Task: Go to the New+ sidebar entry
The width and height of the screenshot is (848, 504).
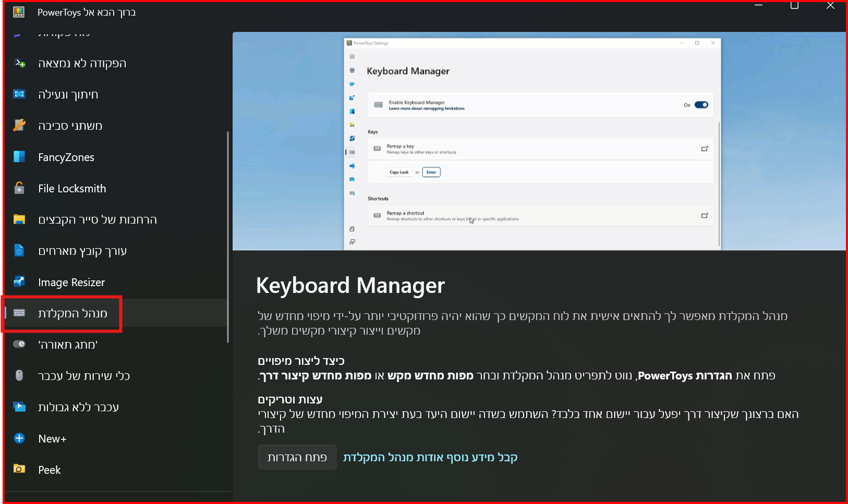Action: coord(52,438)
